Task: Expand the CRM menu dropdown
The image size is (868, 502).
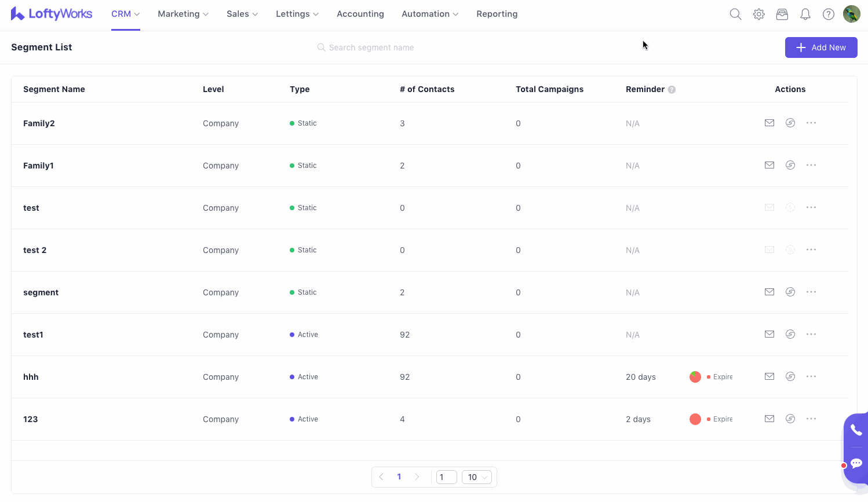Action: (x=125, y=14)
